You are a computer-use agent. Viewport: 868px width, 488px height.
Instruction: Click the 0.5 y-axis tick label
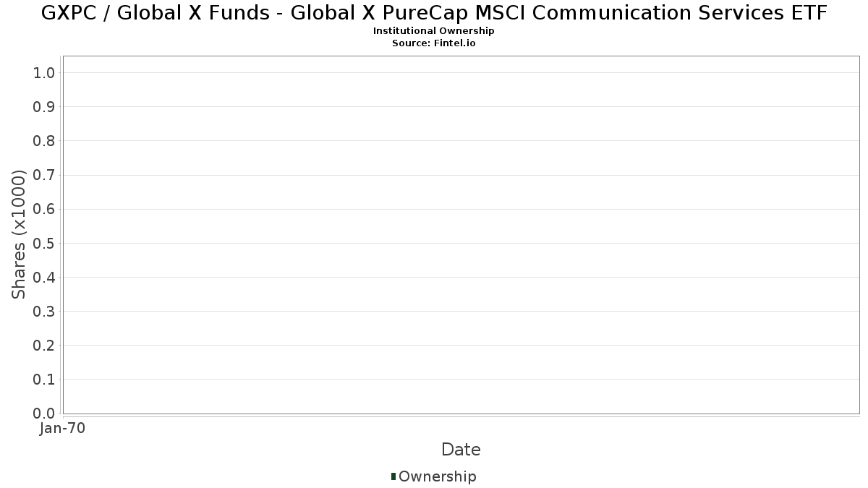pos(44,243)
